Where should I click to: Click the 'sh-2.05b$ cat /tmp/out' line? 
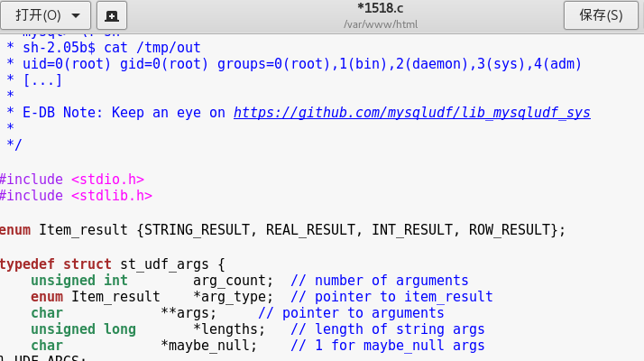tap(104, 48)
